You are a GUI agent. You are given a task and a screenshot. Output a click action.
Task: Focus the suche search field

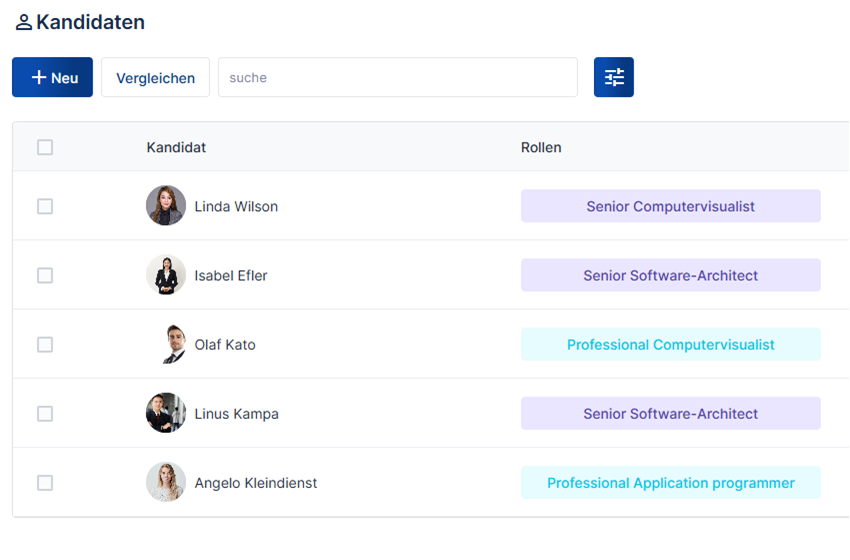pyautogui.click(x=397, y=77)
